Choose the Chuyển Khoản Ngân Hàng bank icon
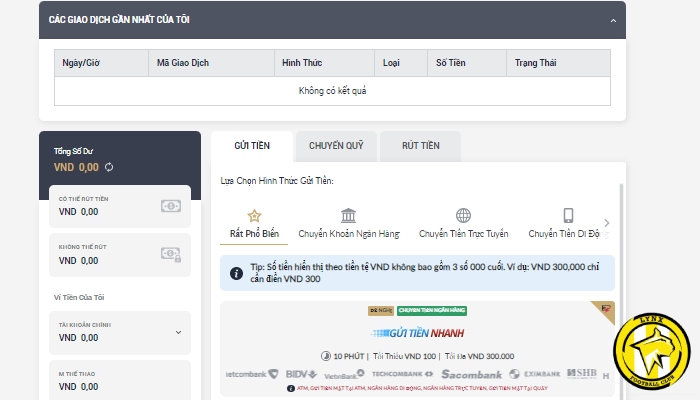Screen dimensions: 700x400 (349, 215)
